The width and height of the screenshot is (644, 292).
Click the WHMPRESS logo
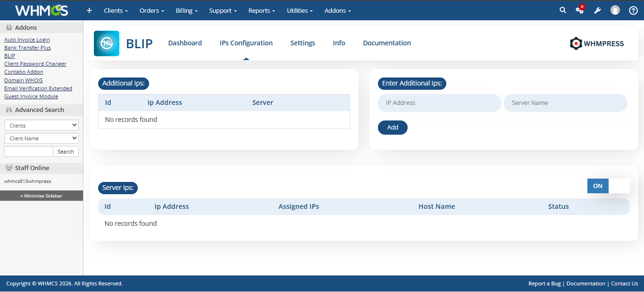pyautogui.click(x=597, y=43)
